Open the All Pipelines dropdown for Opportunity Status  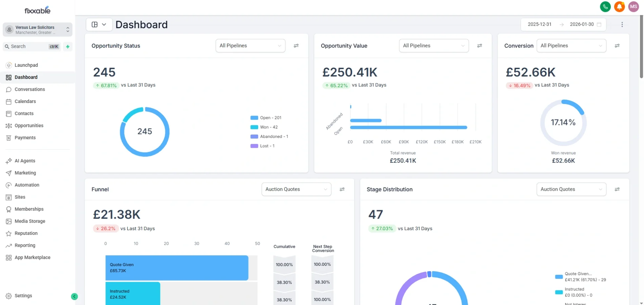click(250, 45)
